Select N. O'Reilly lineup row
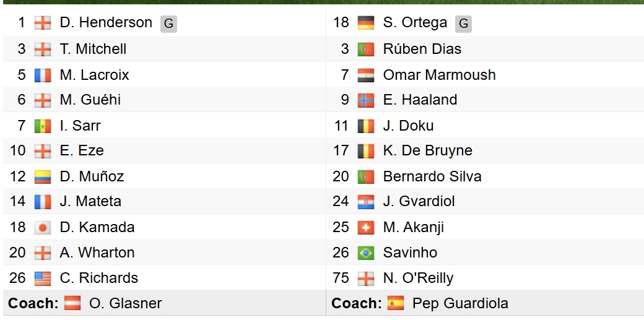 [485, 278]
